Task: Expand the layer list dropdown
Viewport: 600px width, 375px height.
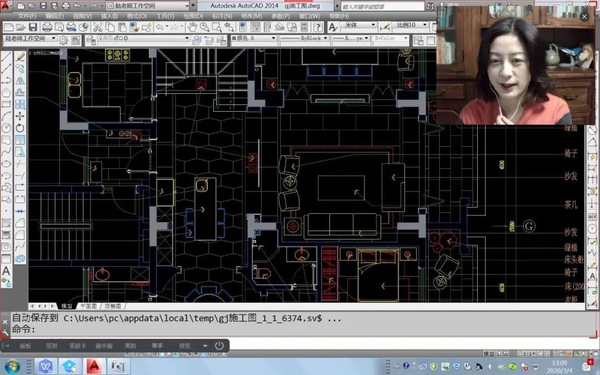Action: click(187, 38)
